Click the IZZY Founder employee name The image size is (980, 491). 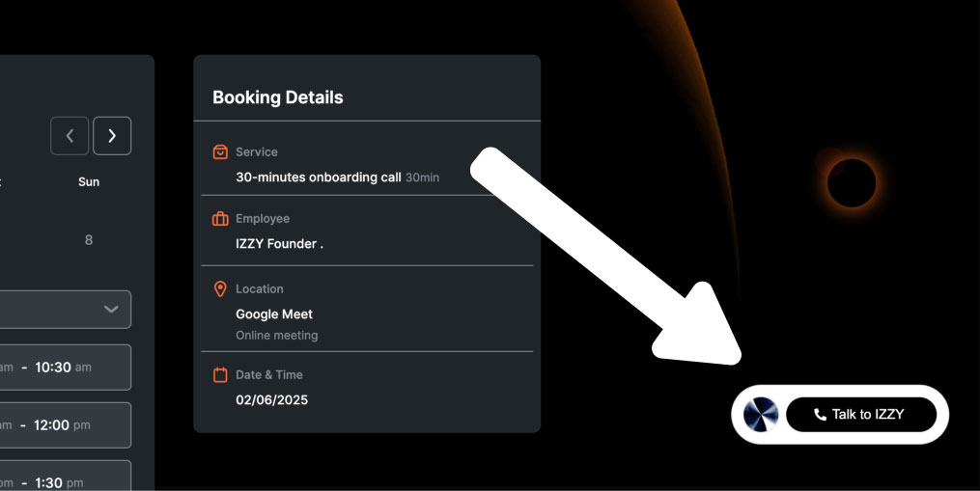coord(279,244)
